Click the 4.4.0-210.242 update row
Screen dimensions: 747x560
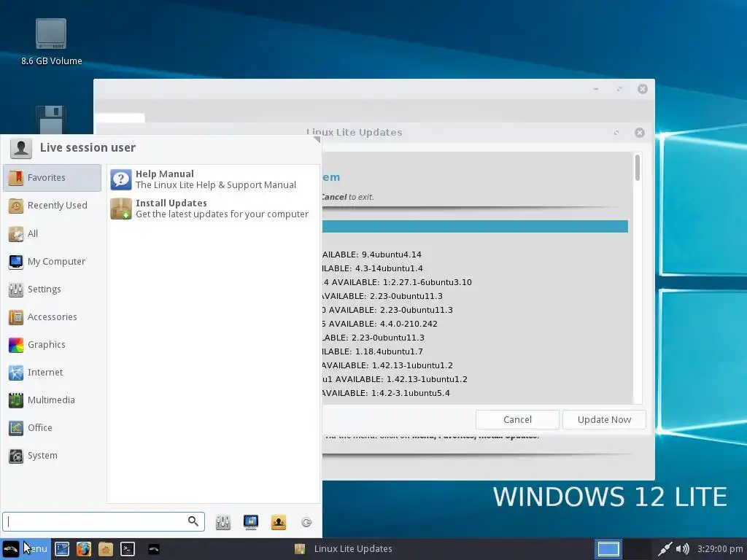pyautogui.click(x=379, y=323)
